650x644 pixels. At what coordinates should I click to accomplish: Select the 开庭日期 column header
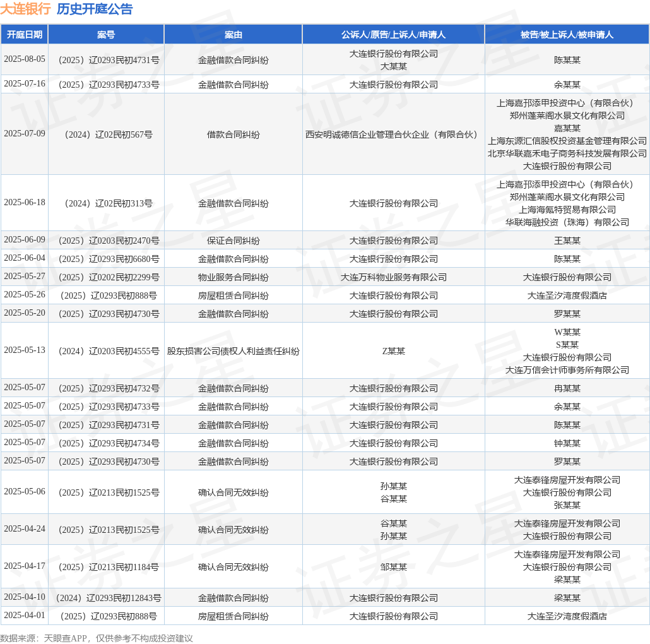25,35
